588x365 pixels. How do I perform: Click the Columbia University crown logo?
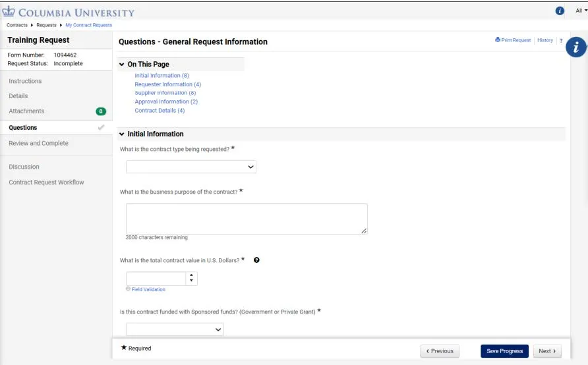(x=9, y=12)
